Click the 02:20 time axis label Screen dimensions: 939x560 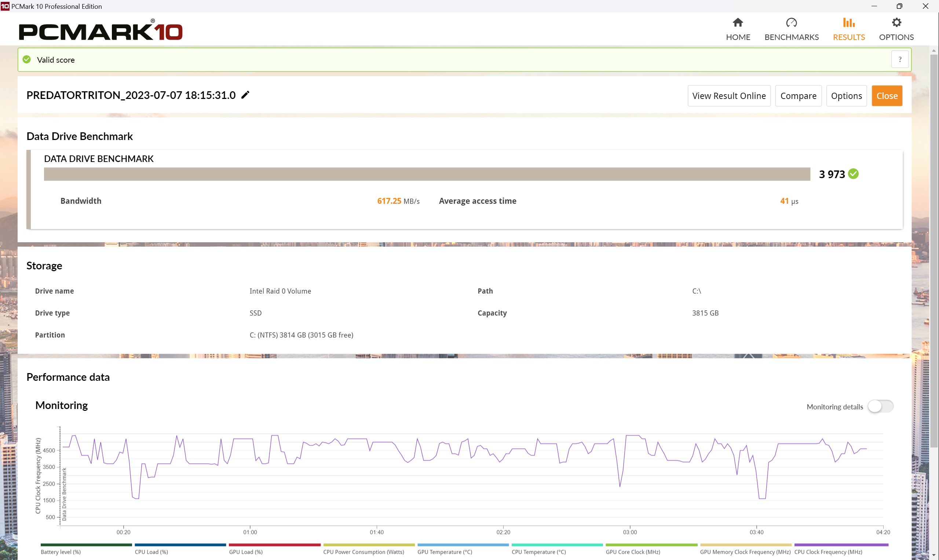[x=503, y=532]
